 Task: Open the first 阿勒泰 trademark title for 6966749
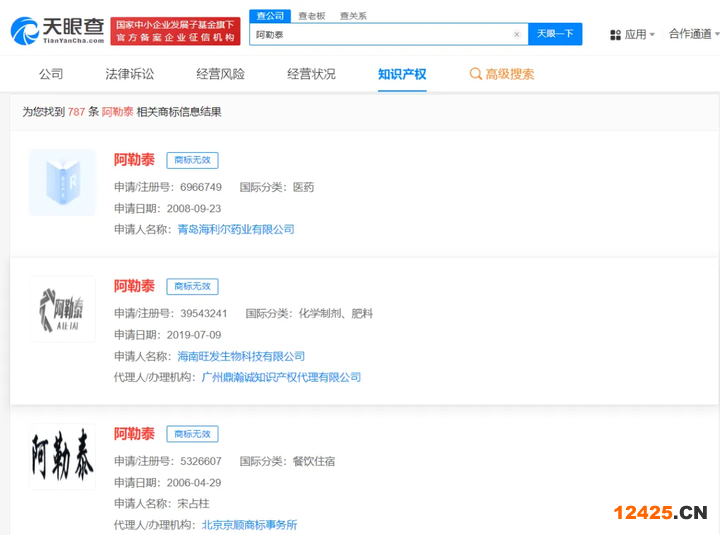[x=134, y=160]
